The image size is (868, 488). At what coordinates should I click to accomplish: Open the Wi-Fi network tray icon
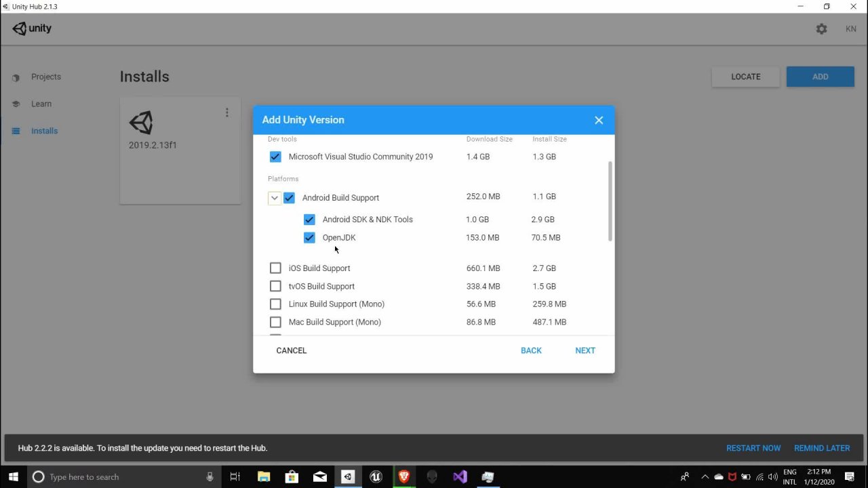759,477
